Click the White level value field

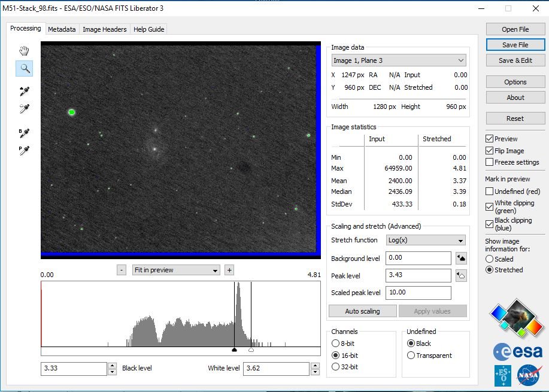276,369
